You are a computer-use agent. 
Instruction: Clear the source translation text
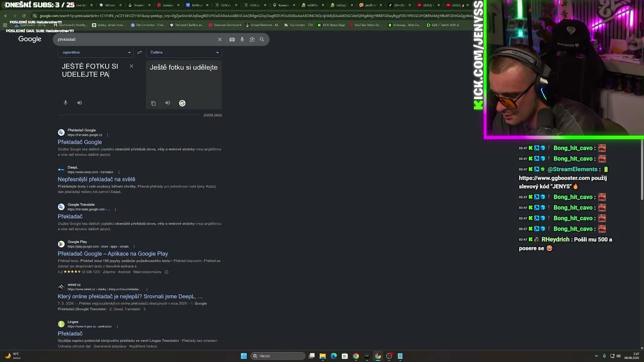(x=131, y=66)
